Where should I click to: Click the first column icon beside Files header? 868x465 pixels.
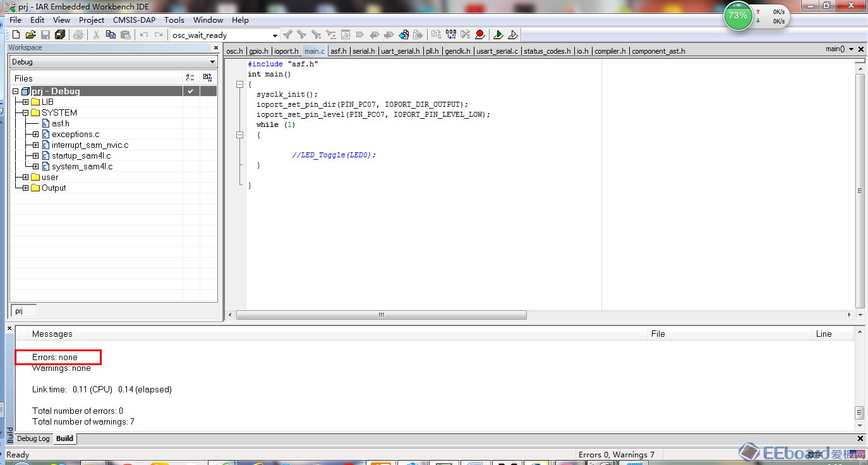190,78
